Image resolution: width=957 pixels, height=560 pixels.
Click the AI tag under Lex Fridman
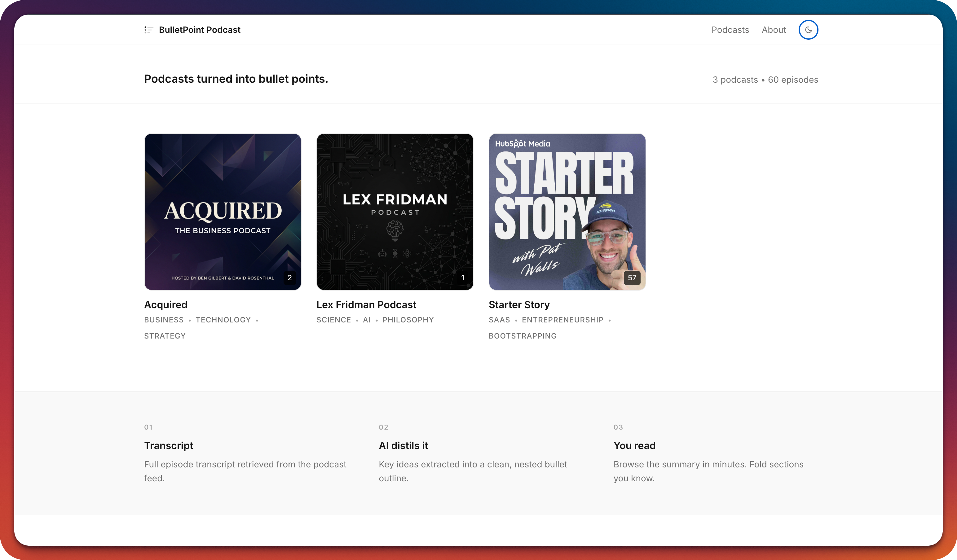tap(367, 320)
